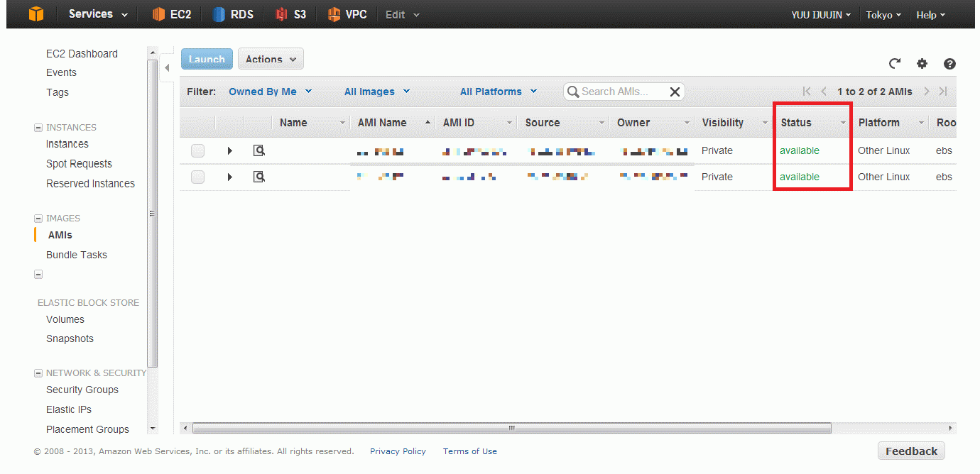Image resolution: width=980 pixels, height=474 pixels.
Task: Click the table's scroll right arrow
Action: click(950, 428)
